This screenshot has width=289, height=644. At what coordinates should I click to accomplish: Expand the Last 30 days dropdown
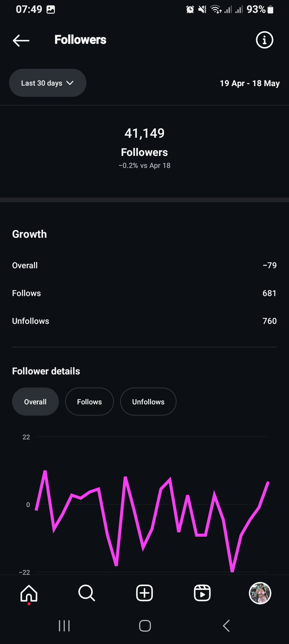[48, 83]
